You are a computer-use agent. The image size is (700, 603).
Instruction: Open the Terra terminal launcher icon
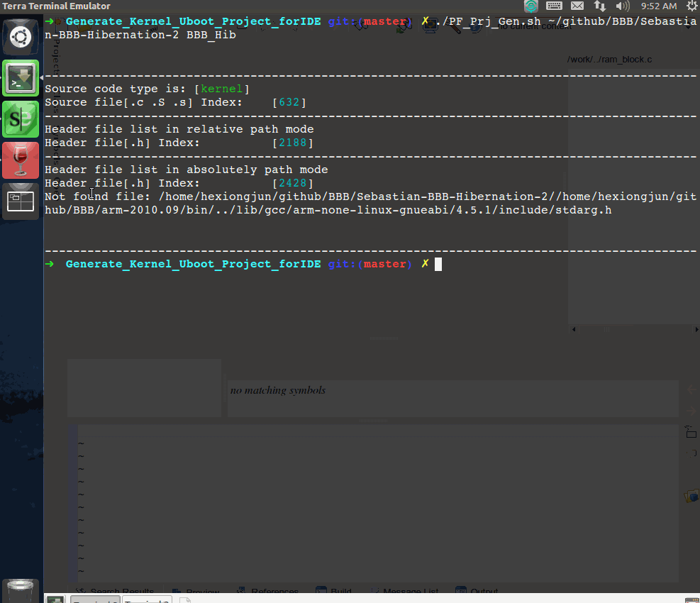point(21,78)
